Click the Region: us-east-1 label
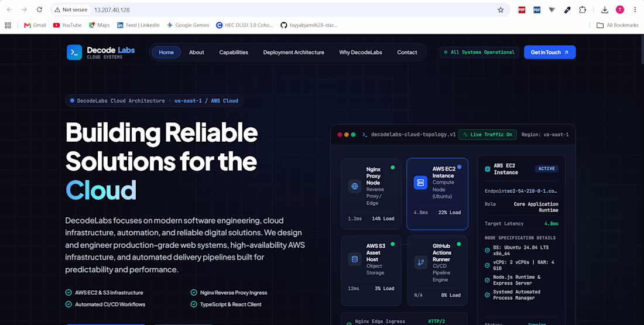Screen dimensions: 644x325 [545, 135]
